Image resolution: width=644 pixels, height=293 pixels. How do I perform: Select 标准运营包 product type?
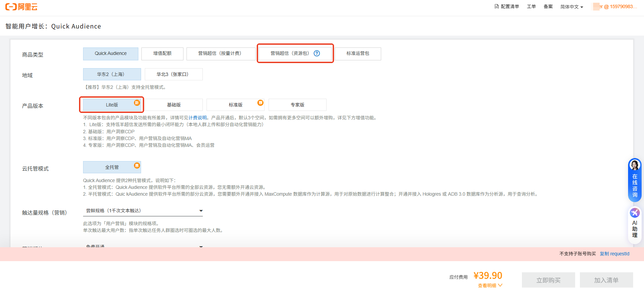(x=358, y=54)
